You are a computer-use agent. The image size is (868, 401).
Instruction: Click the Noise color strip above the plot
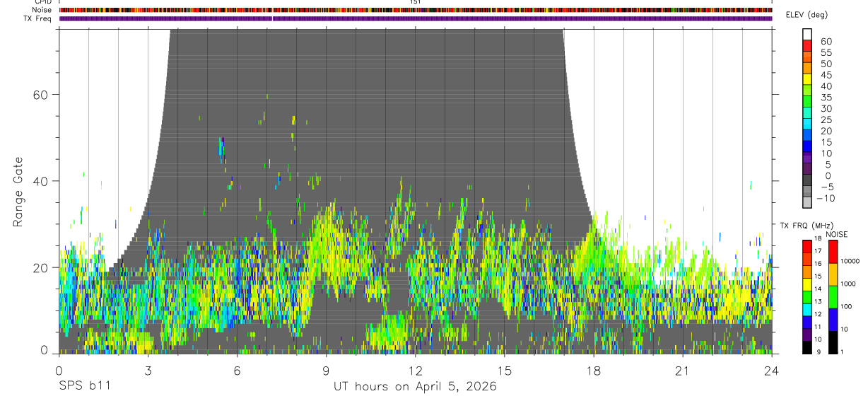416,10
